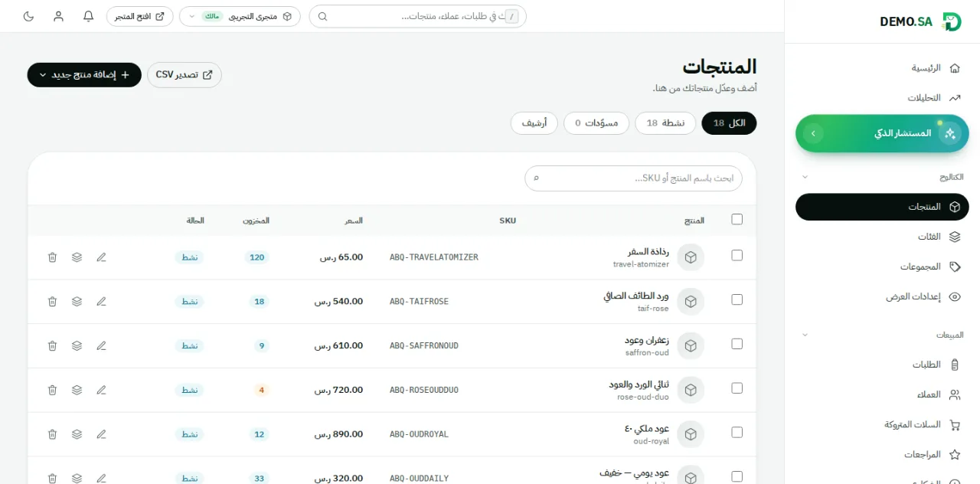This screenshot has width=980, height=484.
Task: Check the ثنائي الورد والعود row checkbox
Action: [737, 388]
